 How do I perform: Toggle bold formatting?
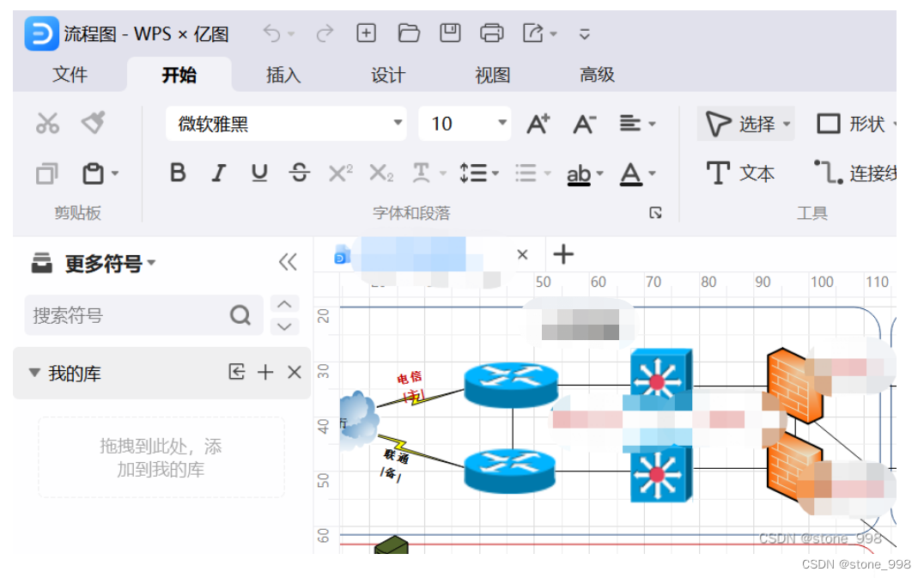click(177, 173)
